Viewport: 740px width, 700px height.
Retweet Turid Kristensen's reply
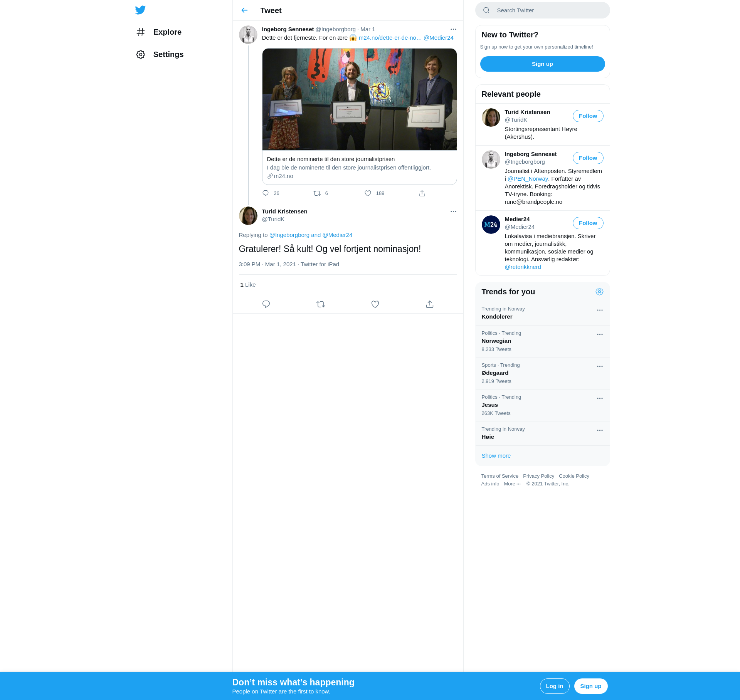click(x=321, y=304)
